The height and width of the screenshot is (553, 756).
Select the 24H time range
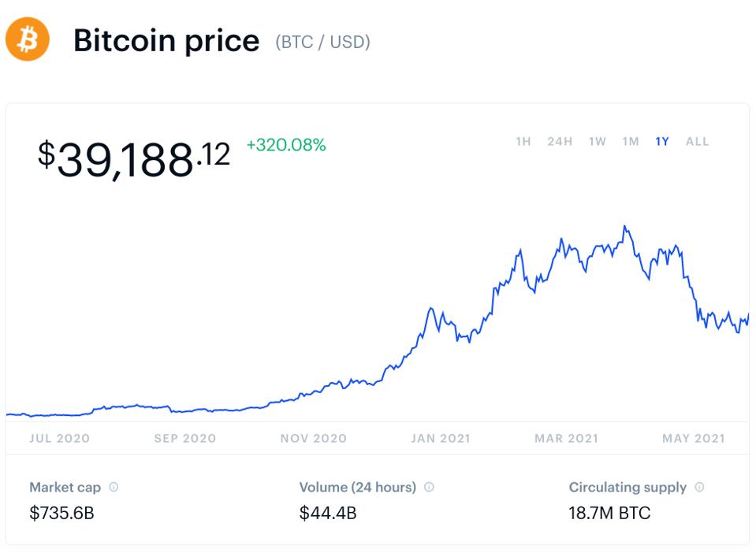(560, 142)
